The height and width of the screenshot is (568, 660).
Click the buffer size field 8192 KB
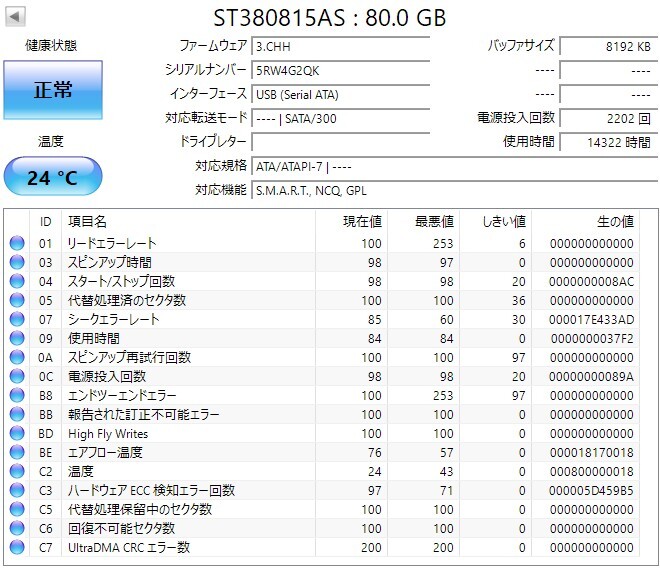pyautogui.click(x=609, y=46)
